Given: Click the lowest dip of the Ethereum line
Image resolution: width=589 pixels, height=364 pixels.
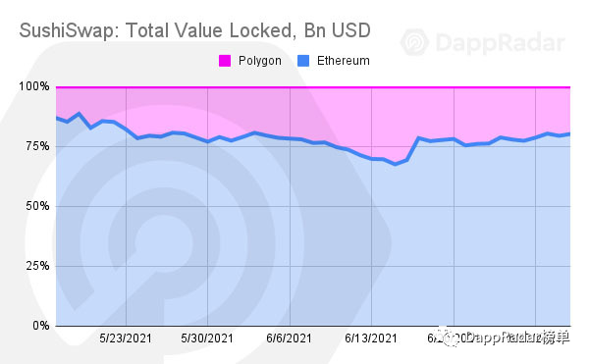Looking at the screenshot, I should pos(395,164).
